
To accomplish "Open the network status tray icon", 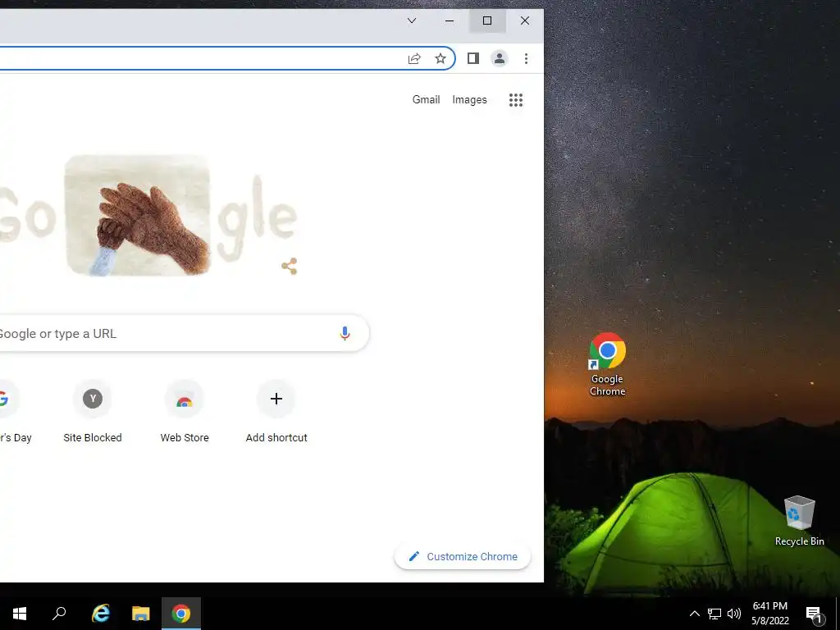I will click(714, 614).
